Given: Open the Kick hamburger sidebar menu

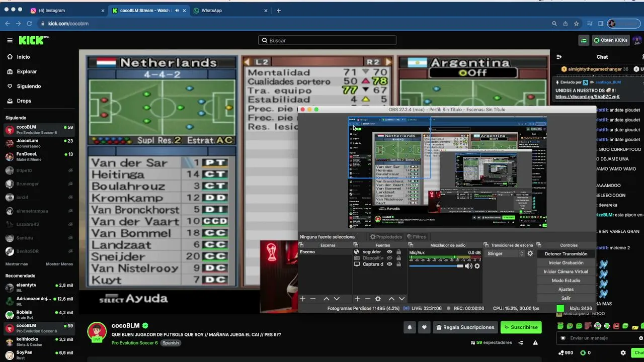Looking at the screenshot, I should click(x=10, y=40).
